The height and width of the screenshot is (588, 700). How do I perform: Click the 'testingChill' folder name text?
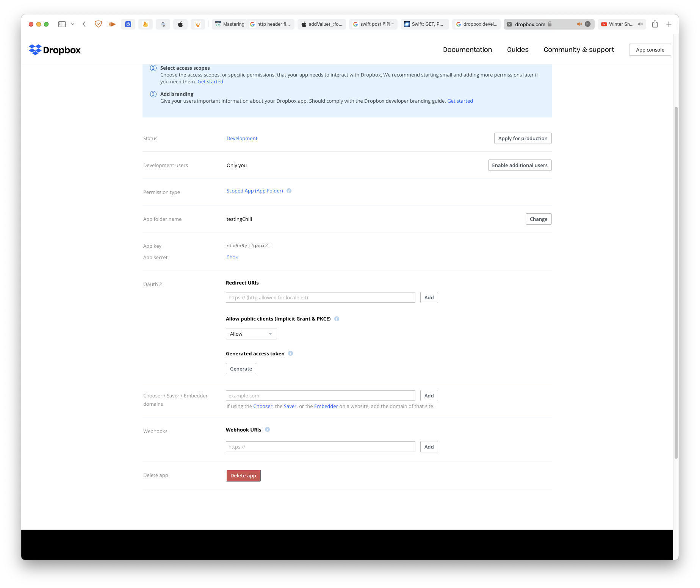(x=239, y=219)
